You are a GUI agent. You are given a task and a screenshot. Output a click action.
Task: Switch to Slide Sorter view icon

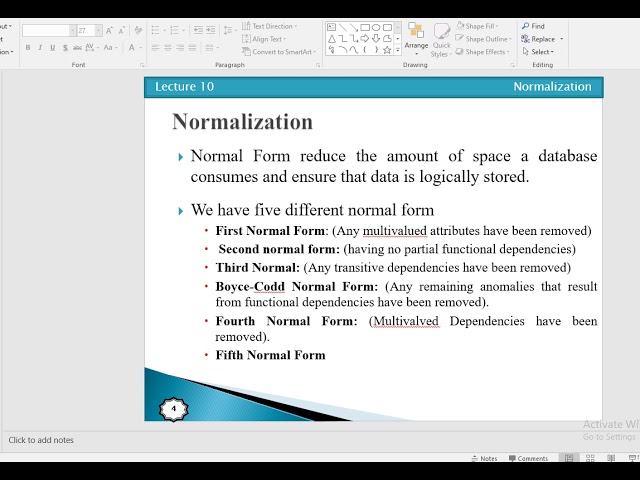tap(590, 458)
